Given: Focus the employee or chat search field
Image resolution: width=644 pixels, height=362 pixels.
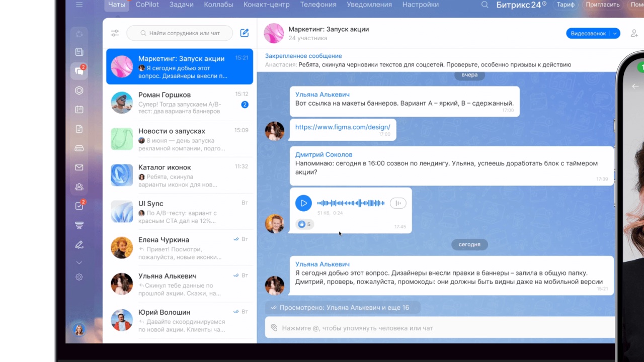Looking at the screenshot, I should click(180, 33).
